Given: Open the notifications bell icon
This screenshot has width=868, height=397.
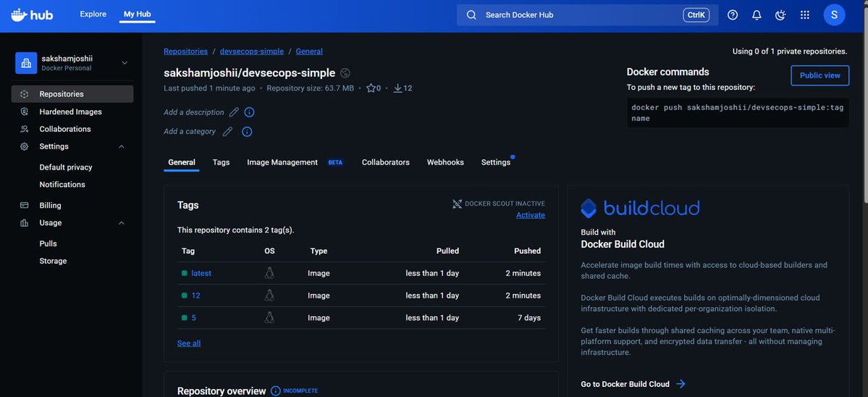Looking at the screenshot, I should [x=757, y=15].
